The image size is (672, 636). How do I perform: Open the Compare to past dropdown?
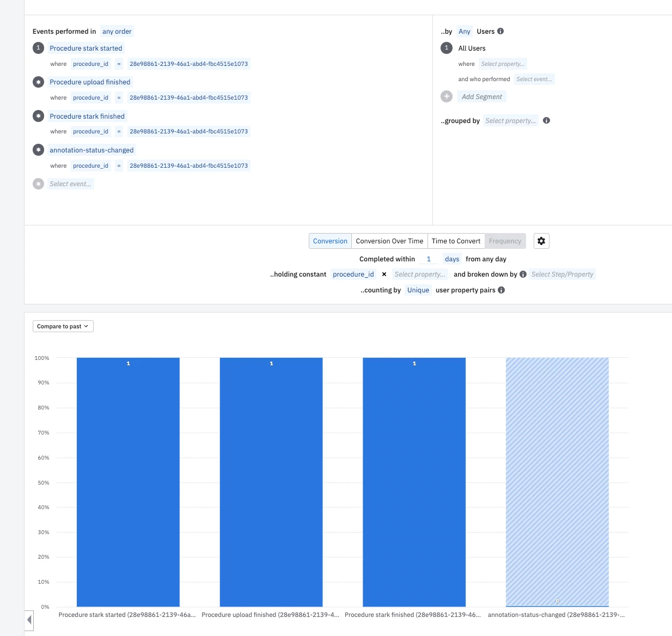63,326
